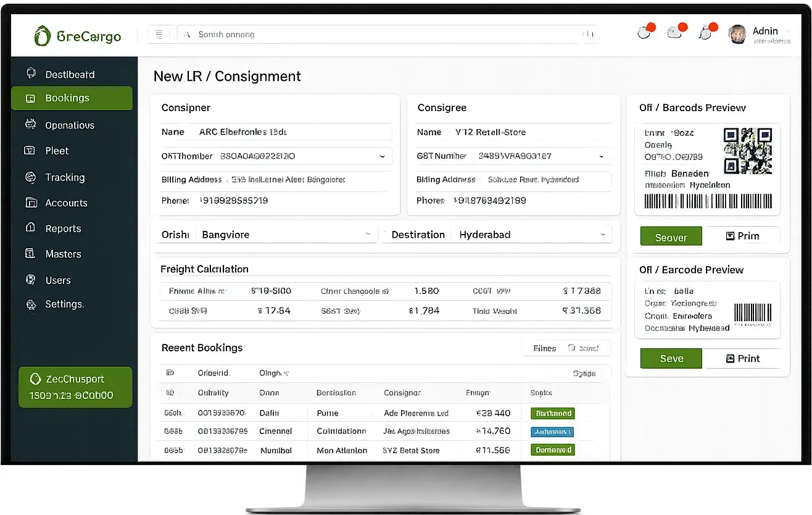Screen dimensions: 812x515
Task: Open the third notification icon beside the avatar
Action: pyautogui.click(x=707, y=31)
